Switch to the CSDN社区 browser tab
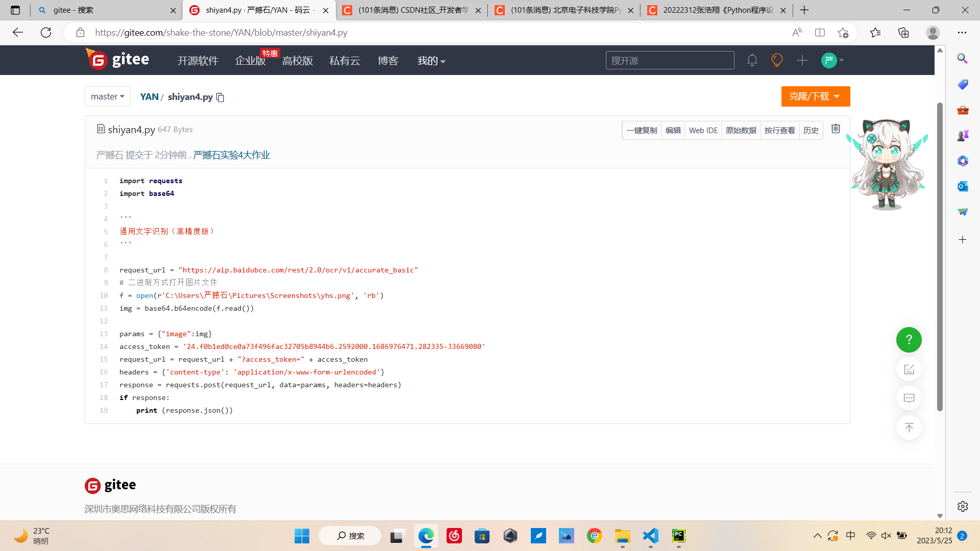This screenshot has height=551, width=980. (x=412, y=10)
